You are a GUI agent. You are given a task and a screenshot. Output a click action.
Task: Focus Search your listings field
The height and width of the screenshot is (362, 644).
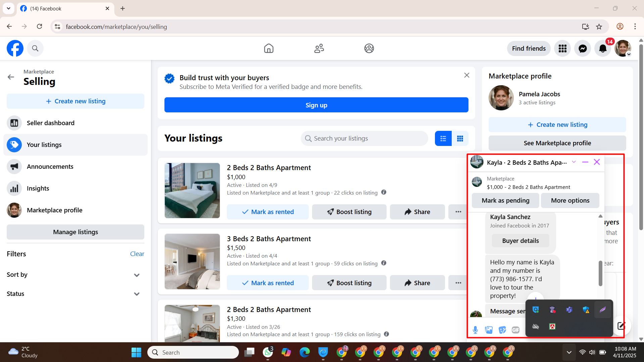[364, 138]
